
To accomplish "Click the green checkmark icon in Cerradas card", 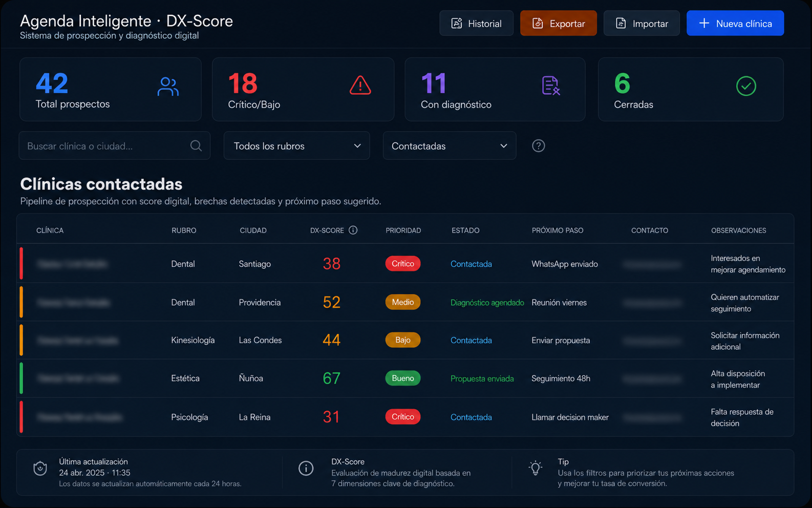I will click(746, 86).
